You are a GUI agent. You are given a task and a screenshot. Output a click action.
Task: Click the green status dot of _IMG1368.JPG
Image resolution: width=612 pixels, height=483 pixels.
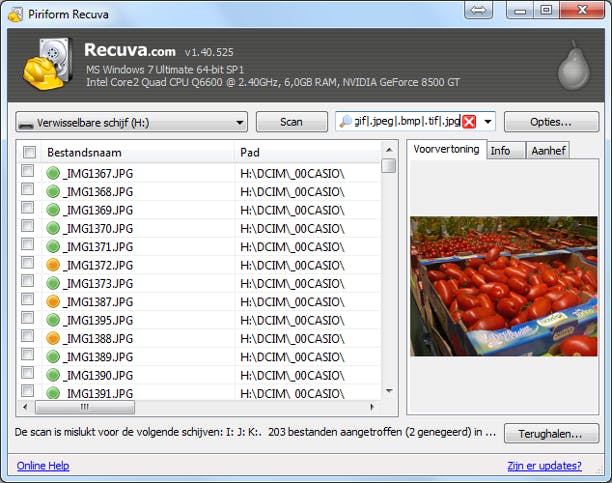pyautogui.click(x=53, y=191)
